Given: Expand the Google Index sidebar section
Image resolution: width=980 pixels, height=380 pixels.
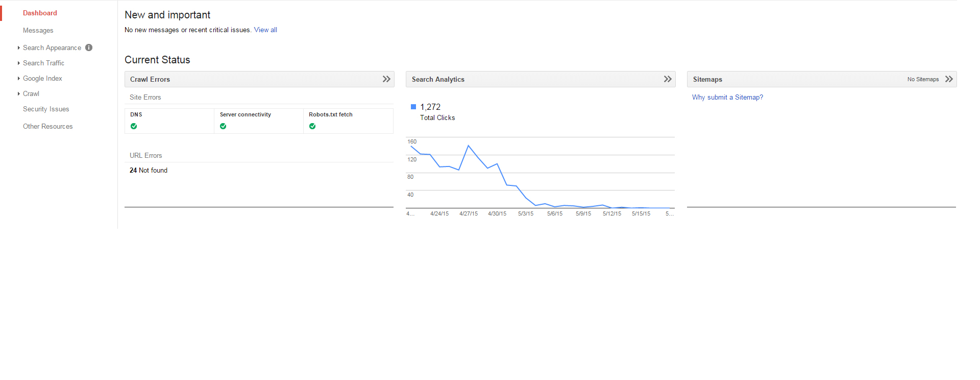Looking at the screenshot, I should 42,79.
